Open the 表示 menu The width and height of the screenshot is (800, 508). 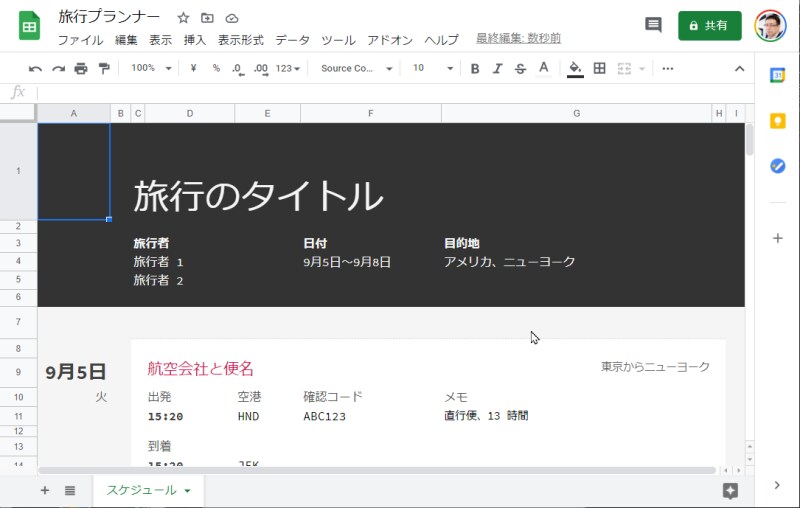click(x=160, y=40)
